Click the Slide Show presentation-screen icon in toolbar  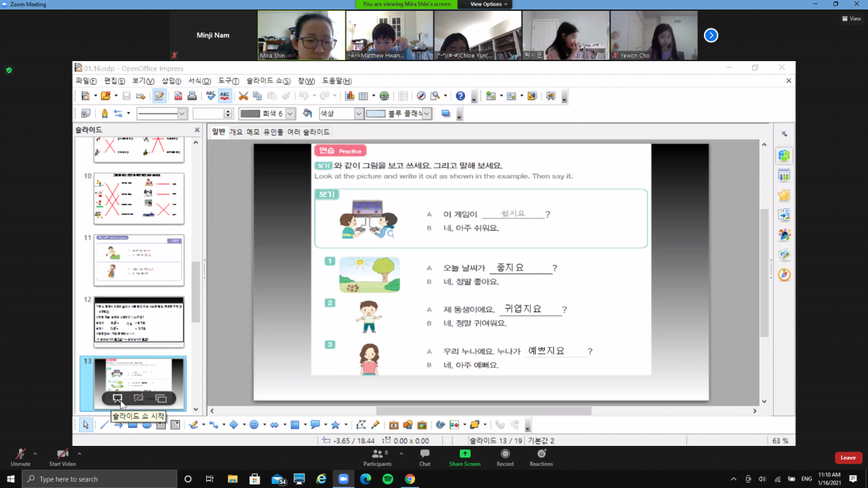click(551, 96)
